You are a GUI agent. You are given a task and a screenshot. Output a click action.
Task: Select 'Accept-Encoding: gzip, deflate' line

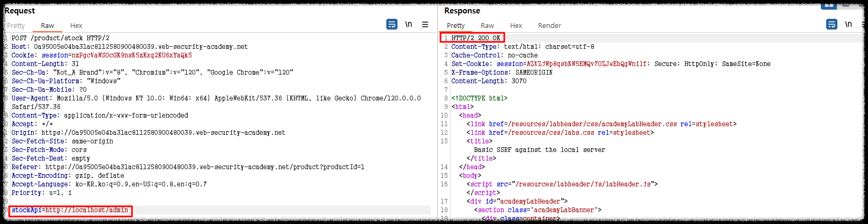(x=68, y=176)
